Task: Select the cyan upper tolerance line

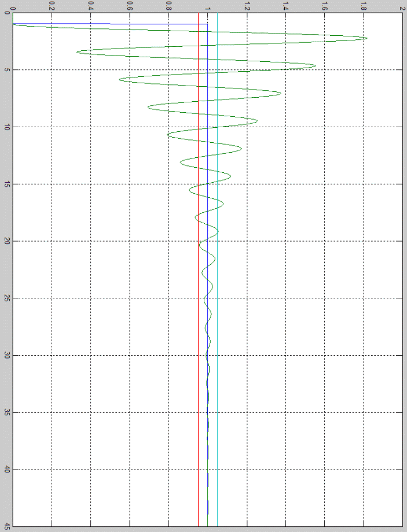Action: (x=218, y=269)
